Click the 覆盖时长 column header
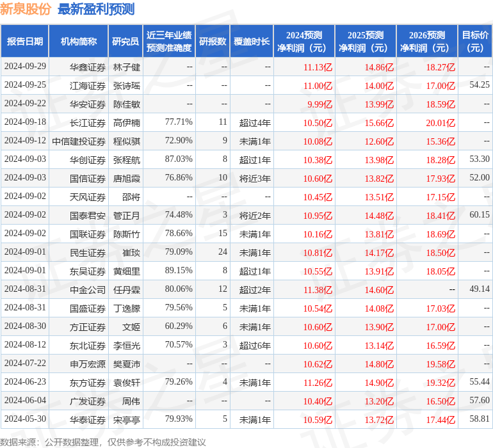Viewport: 493px width, 448px height. [252, 41]
